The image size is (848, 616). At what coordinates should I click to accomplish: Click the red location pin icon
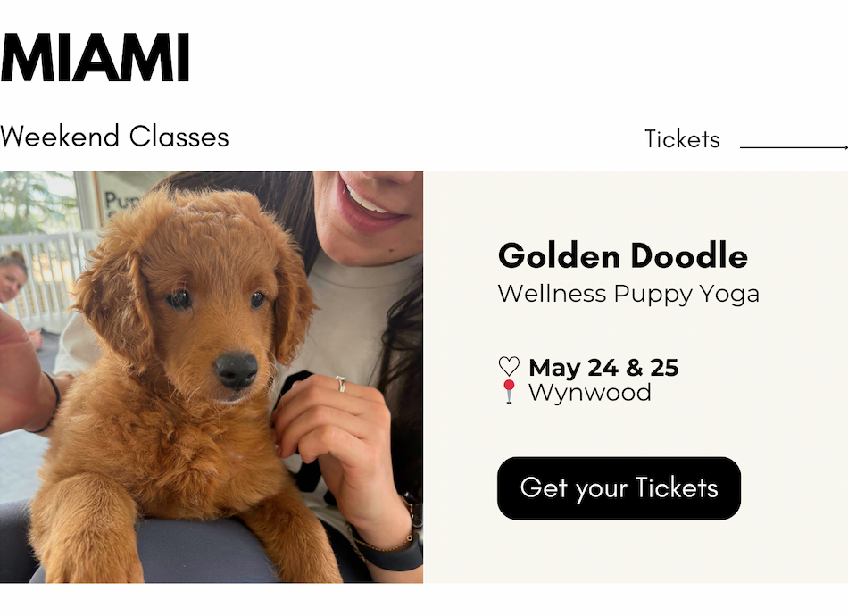(x=509, y=392)
